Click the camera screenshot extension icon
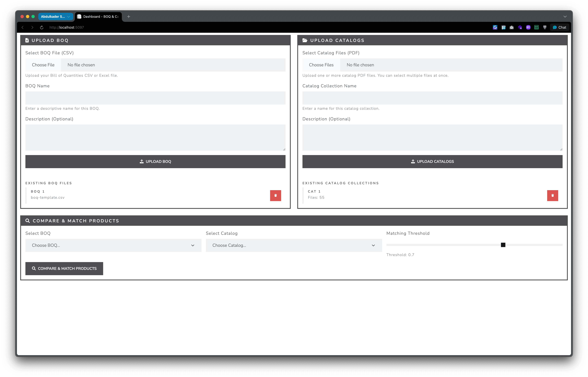The width and height of the screenshot is (588, 377). 511,27
